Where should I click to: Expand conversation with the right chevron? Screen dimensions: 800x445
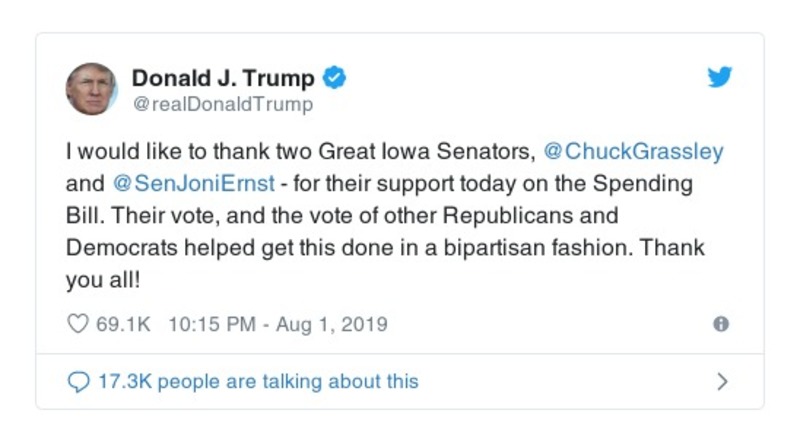point(722,382)
